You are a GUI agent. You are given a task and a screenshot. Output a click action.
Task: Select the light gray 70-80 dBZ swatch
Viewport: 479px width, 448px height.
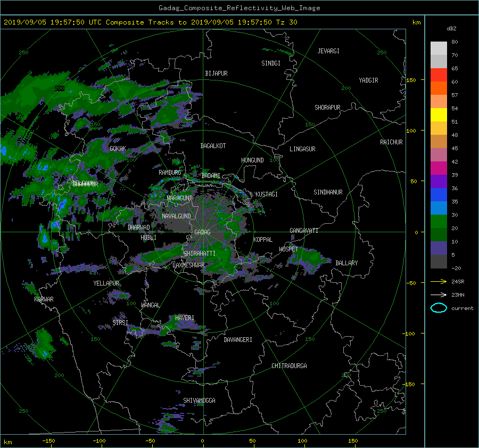pyautogui.click(x=439, y=48)
